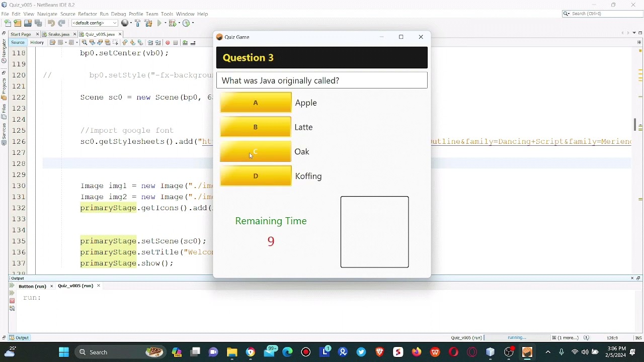The height and width of the screenshot is (362, 644).
Task: Click Stop Macro Recording square icon
Action: click(176, 43)
